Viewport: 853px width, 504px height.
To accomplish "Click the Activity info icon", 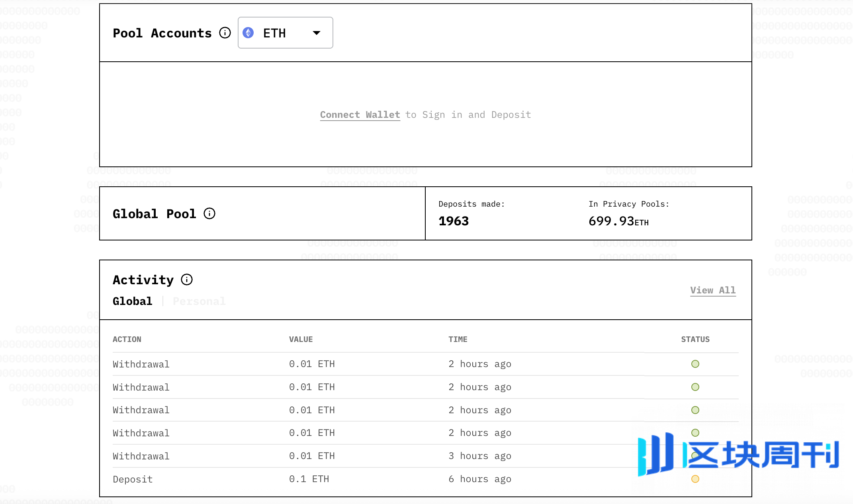I will click(187, 279).
